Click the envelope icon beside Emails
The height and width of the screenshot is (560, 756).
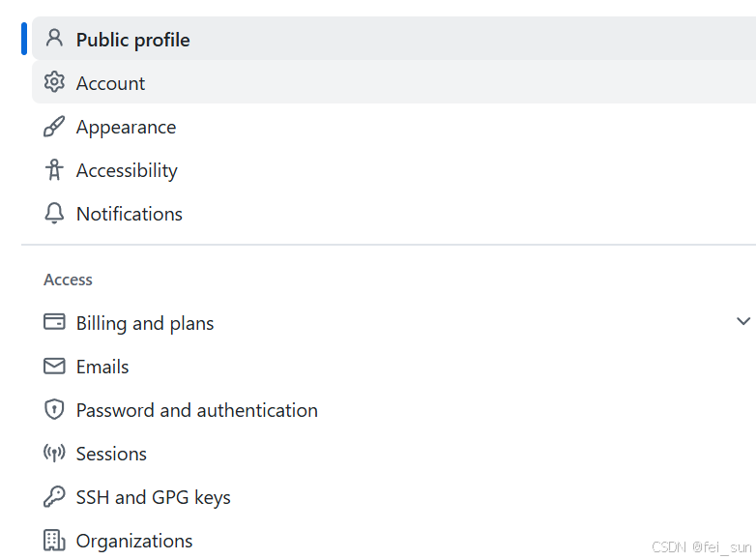[54, 367]
